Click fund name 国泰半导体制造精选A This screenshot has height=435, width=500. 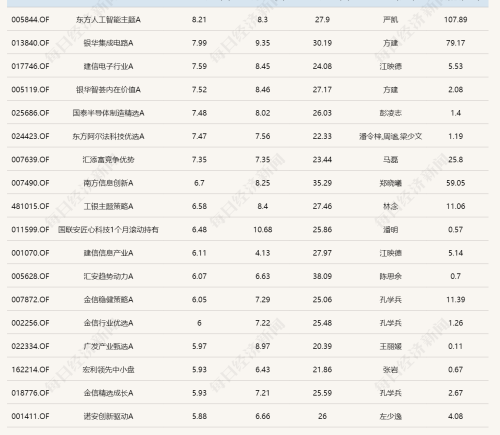108,113
